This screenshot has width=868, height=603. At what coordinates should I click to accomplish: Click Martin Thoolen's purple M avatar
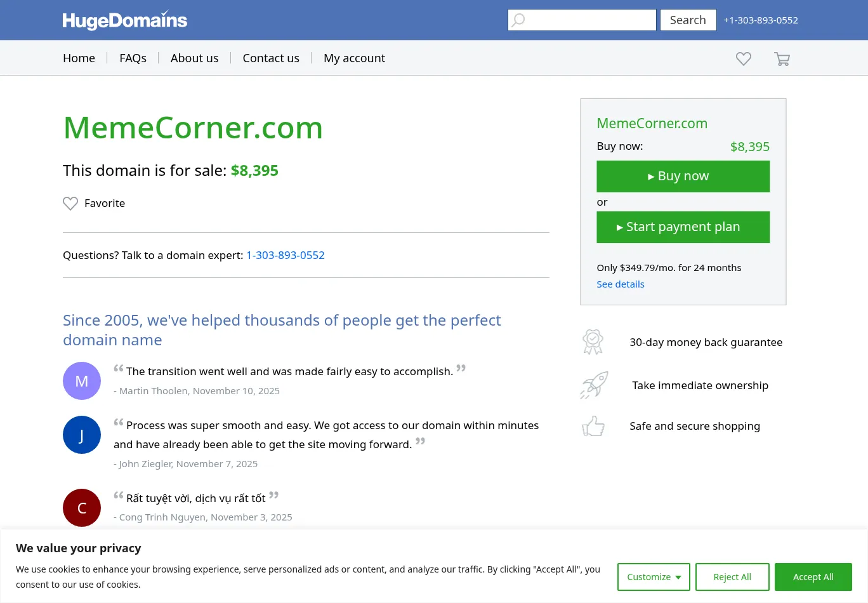82,381
